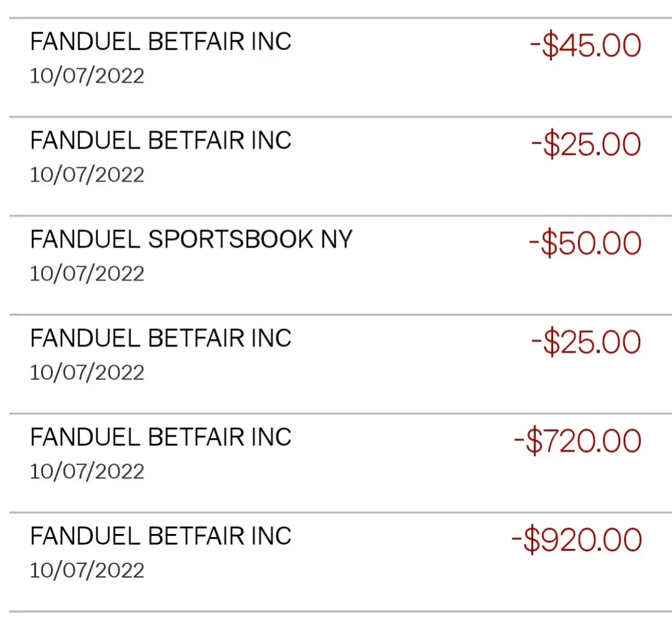
Task: Select date of $25.00 charge following the $45.00 one
Action: pos(87,174)
